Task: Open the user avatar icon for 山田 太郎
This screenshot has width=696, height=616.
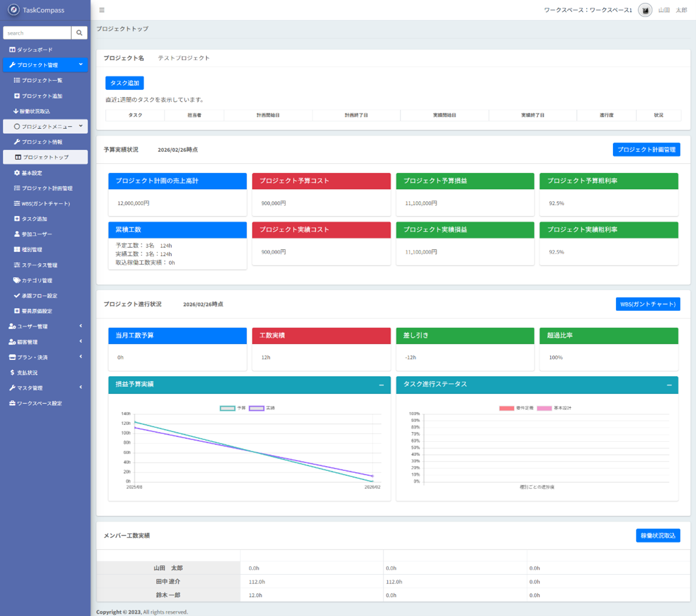Action: [x=645, y=10]
